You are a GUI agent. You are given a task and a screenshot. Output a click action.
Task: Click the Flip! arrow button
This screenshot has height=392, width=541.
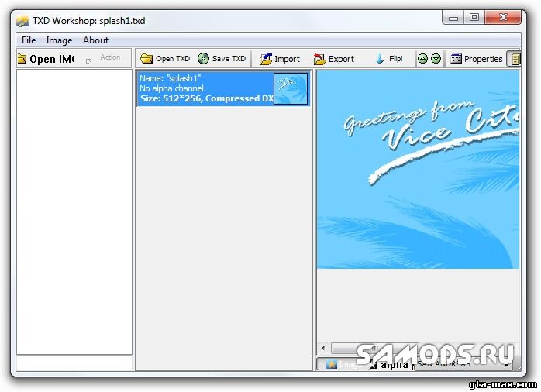[x=389, y=59]
